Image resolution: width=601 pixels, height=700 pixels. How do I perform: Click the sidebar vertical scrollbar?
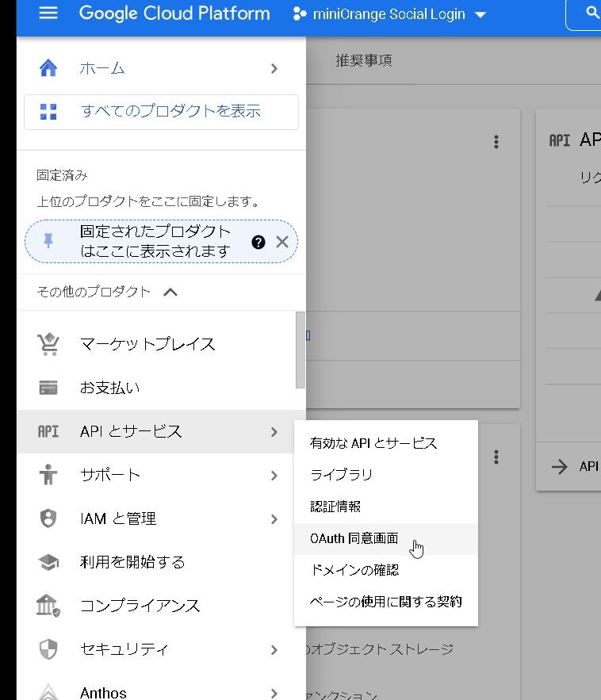pyautogui.click(x=300, y=349)
